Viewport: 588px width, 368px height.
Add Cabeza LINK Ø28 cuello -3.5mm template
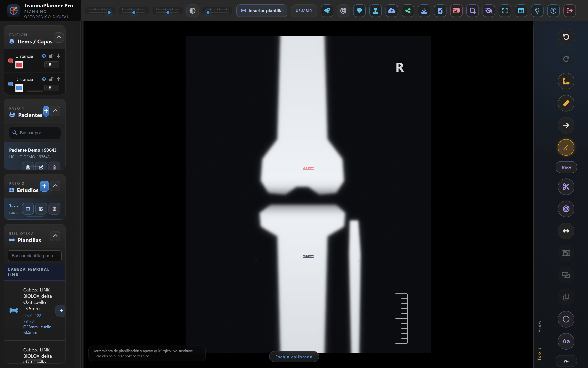(61, 311)
